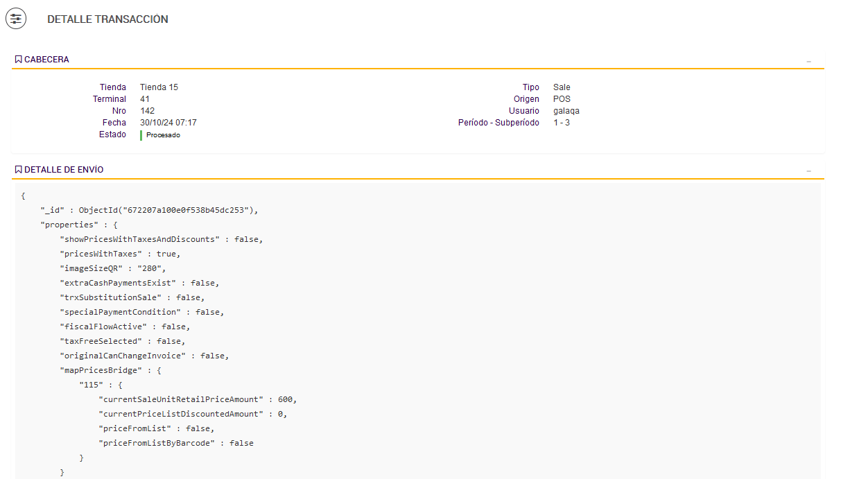Click the Sale transaction type value
The width and height of the screenshot is (868, 479).
click(x=562, y=87)
